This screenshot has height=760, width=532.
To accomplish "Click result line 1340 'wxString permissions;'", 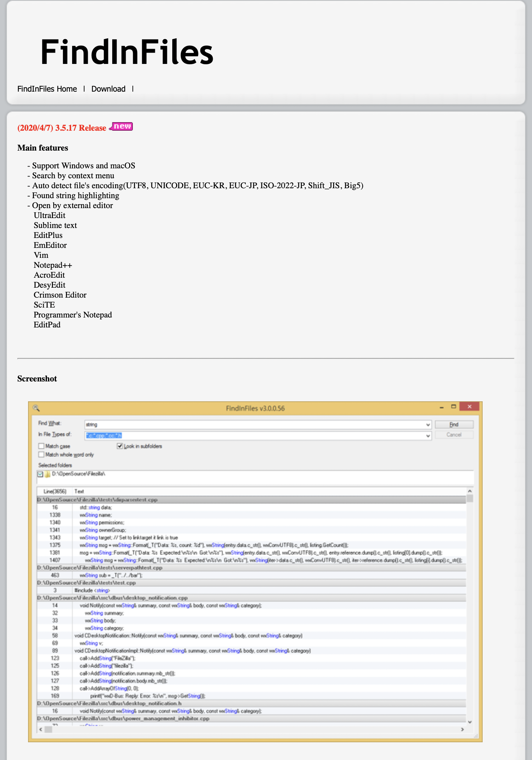I will pyautogui.click(x=251, y=522).
